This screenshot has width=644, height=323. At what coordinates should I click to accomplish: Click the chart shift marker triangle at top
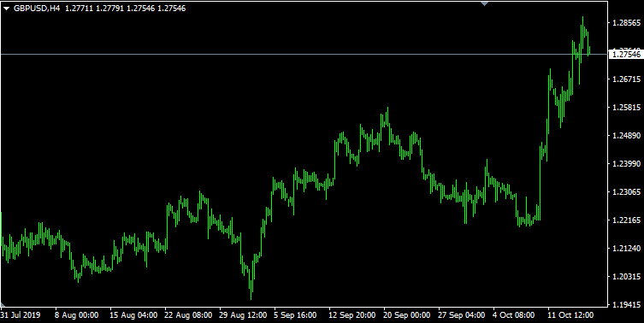coord(485,3)
